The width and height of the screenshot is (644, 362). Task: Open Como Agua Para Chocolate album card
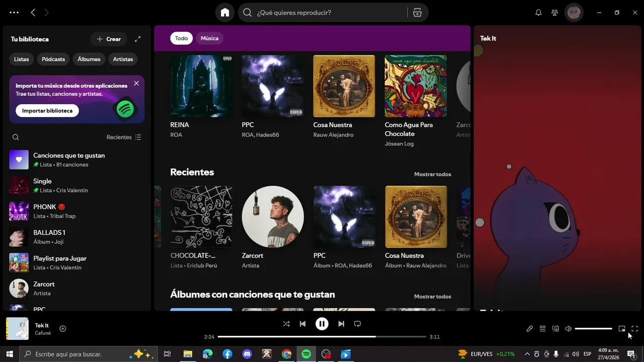416,101
